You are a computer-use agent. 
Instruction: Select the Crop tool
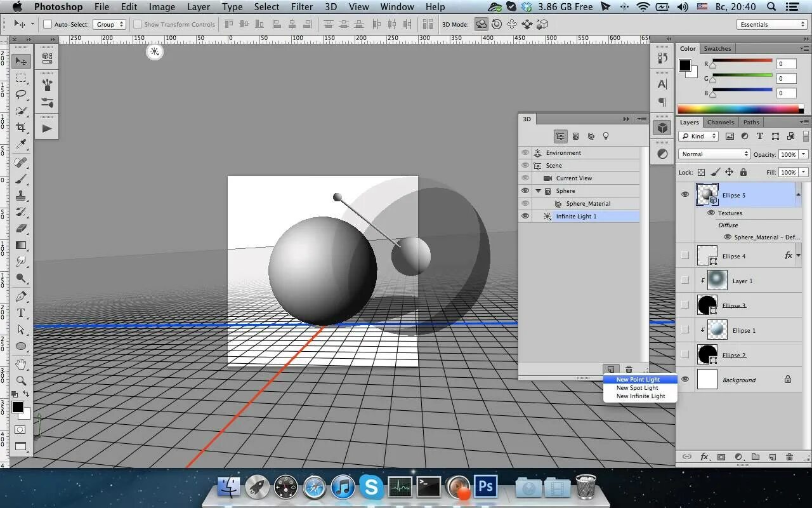coord(21,128)
